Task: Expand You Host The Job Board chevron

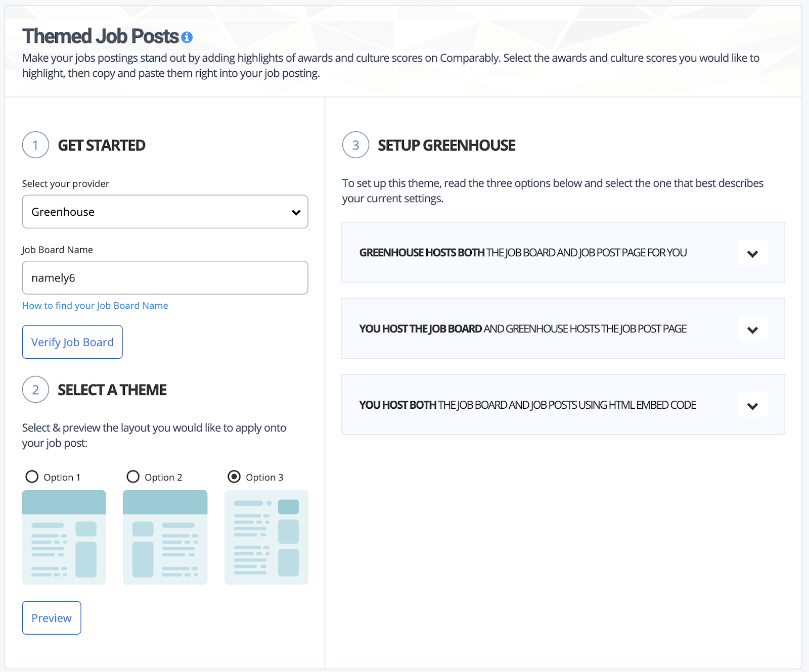Action: pyautogui.click(x=752, y=329)
